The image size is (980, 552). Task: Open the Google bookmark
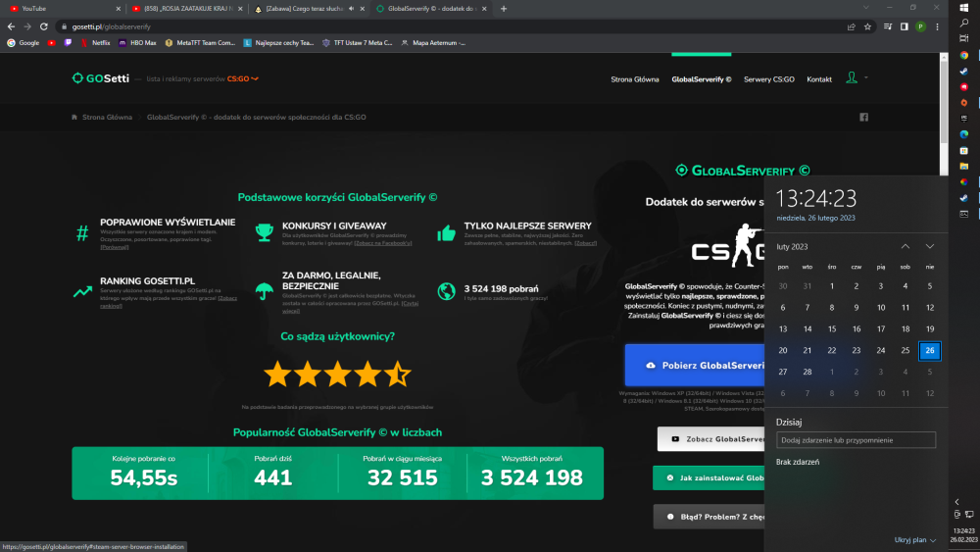coord(24,42)
